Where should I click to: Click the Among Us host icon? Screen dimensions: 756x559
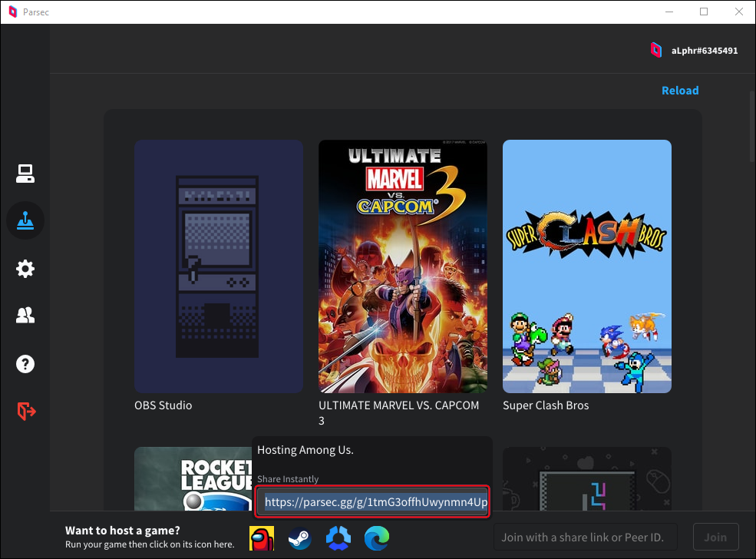262,537
